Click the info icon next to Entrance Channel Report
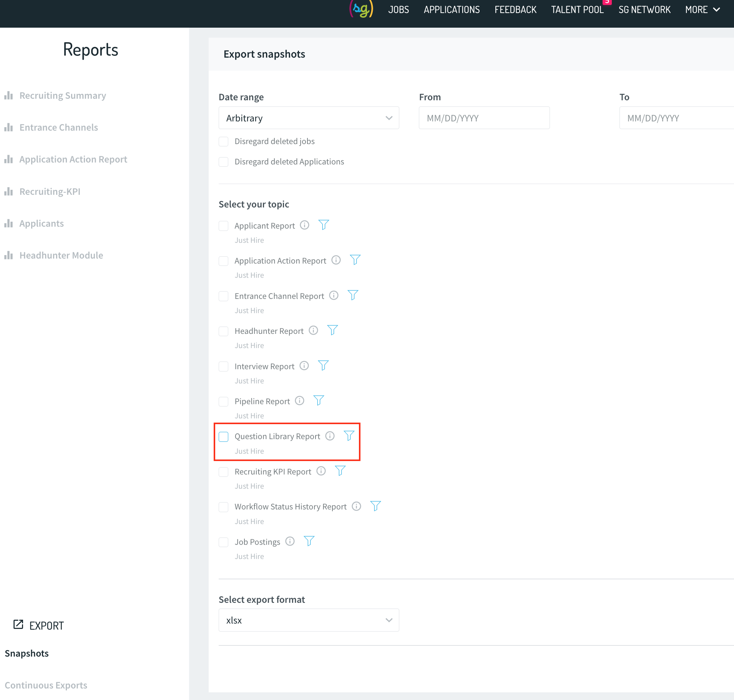Viewport: 734px width, 700px height. tap(334, 295)
